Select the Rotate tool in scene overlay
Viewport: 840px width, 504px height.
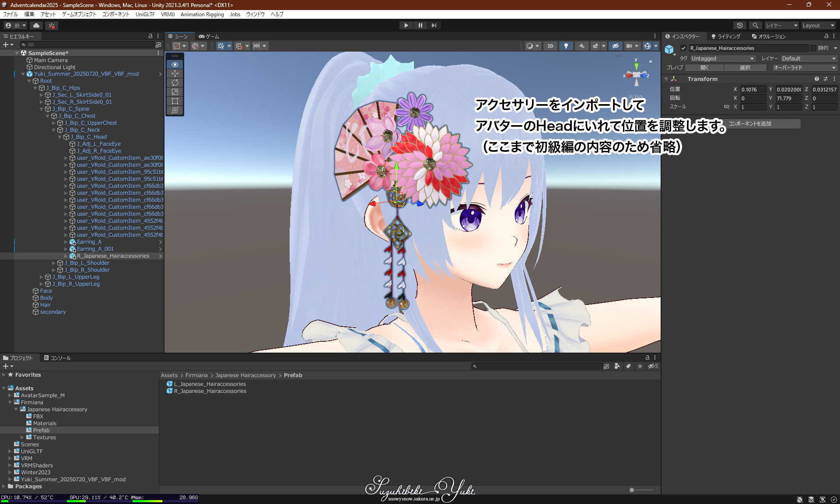point(175,83)
